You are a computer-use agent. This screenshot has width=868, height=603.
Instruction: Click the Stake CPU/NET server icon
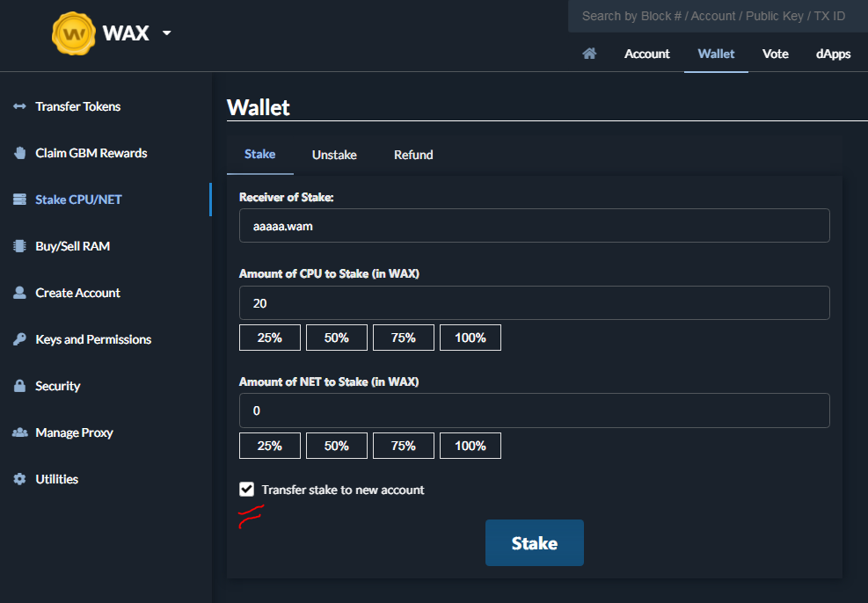20,200
